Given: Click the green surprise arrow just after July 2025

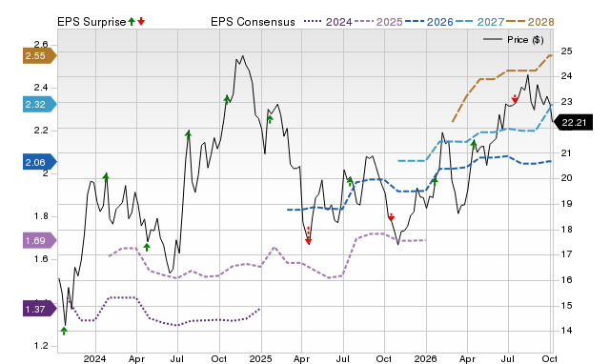Looking at the screenshot, I should [350, 182].
